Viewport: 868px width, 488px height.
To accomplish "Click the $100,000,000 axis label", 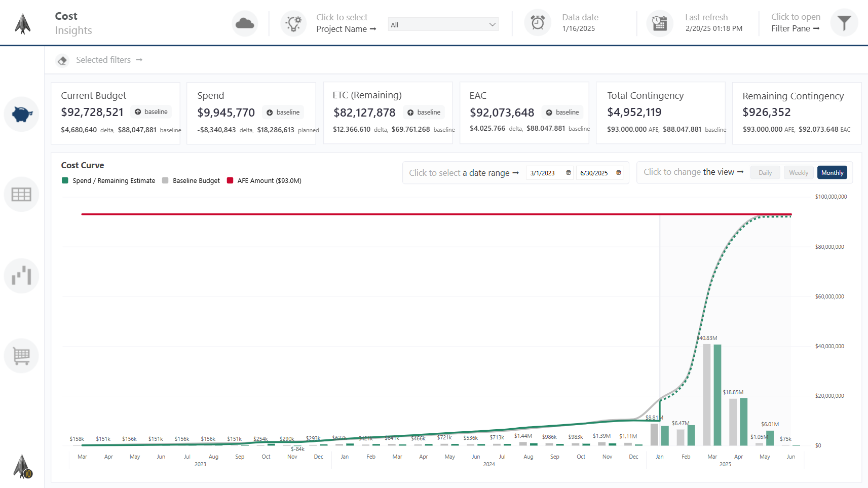I will [x=831, y=197].
